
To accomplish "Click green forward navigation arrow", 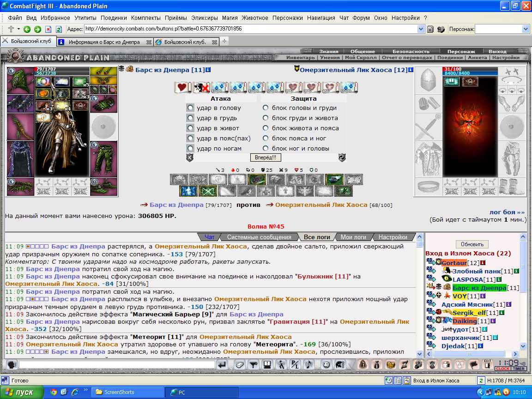I will click(x=37, y=30).
